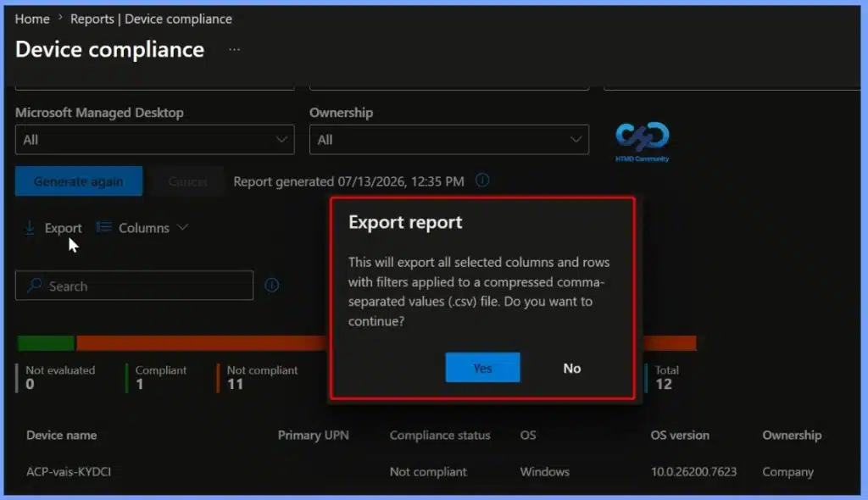Click the Compliant count 1
The image size is (868, 500).
tap(140, 384)
